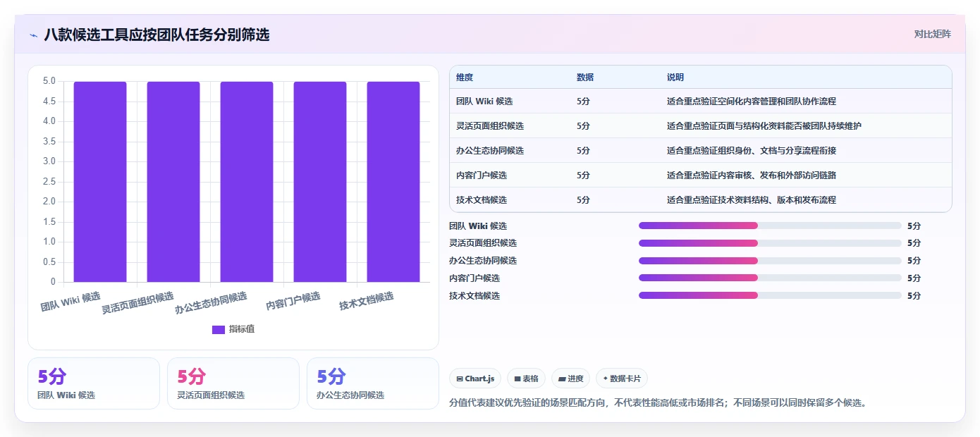Select the 进度 chip
This screenshot has height=437, width=980.
(x=570, y=378)
